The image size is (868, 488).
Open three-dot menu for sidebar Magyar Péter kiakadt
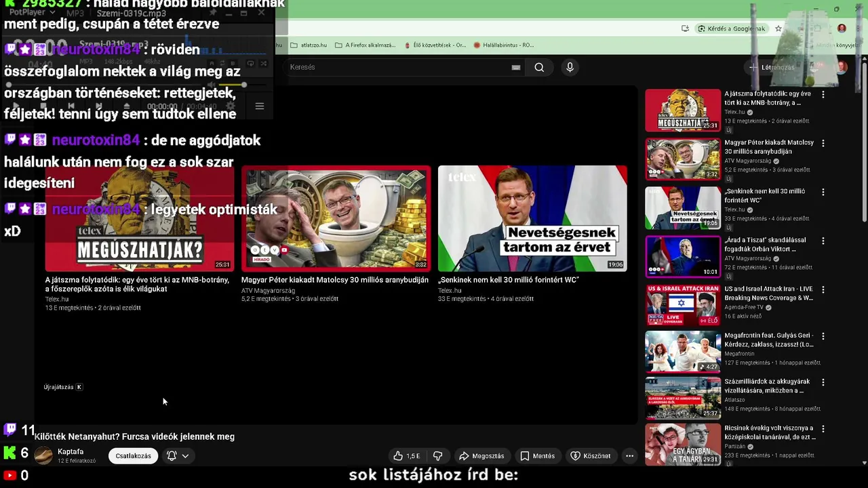click(x=823, y=144)
